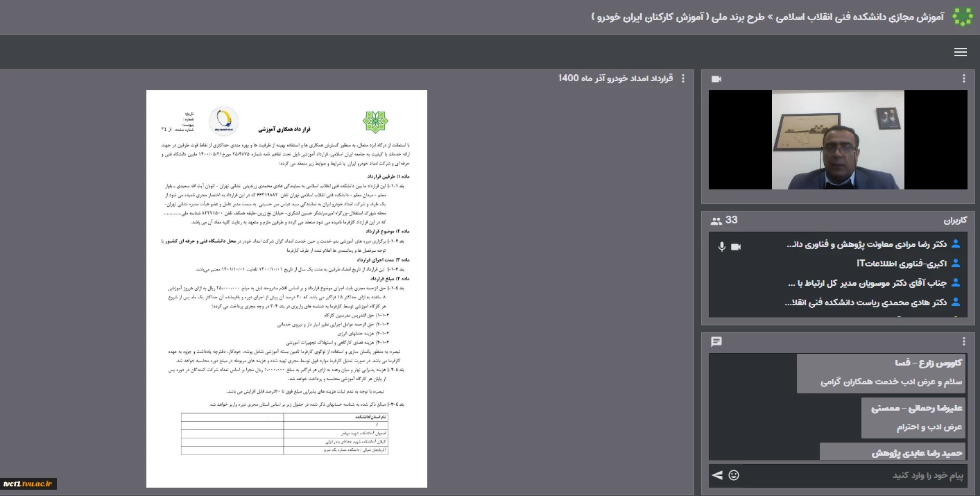Open the chat pod options menu
Screen dimensions: 980x496
[963, 342]
